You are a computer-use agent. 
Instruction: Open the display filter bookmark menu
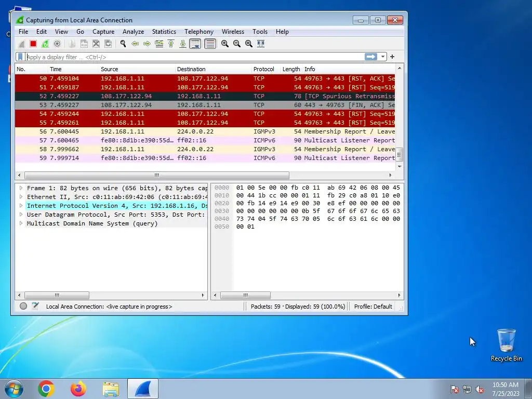(x=20, y=57)
